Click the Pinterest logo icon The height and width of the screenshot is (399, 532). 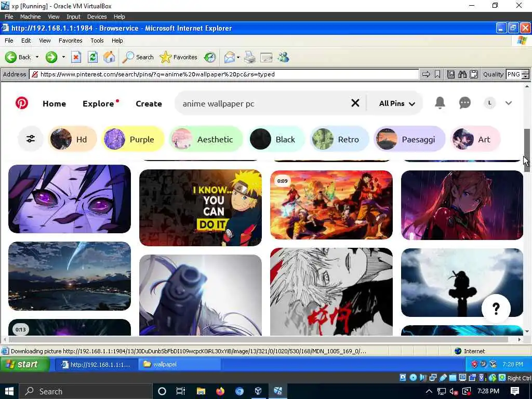[22, 103]
